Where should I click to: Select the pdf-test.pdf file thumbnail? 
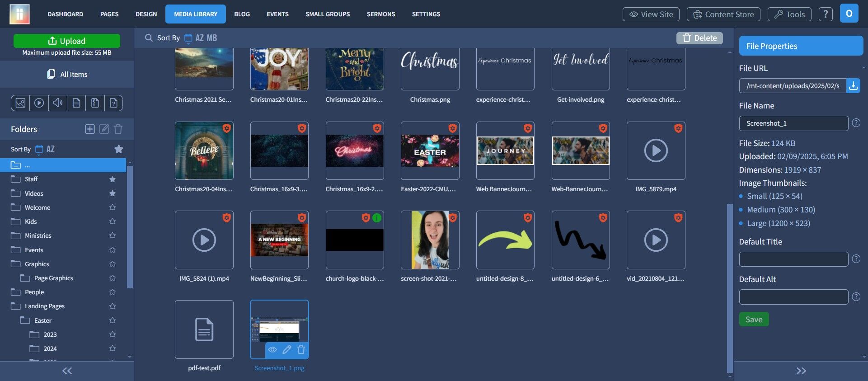point(204,329)
